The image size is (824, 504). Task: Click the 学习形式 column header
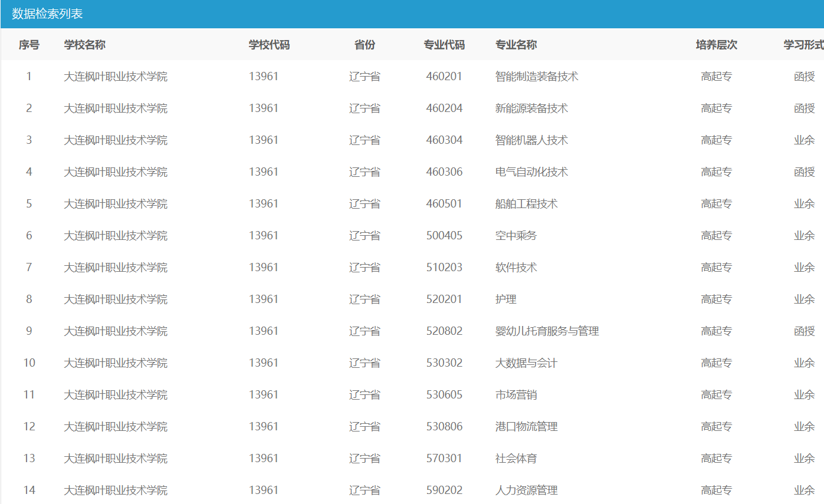tap(803, 45)
